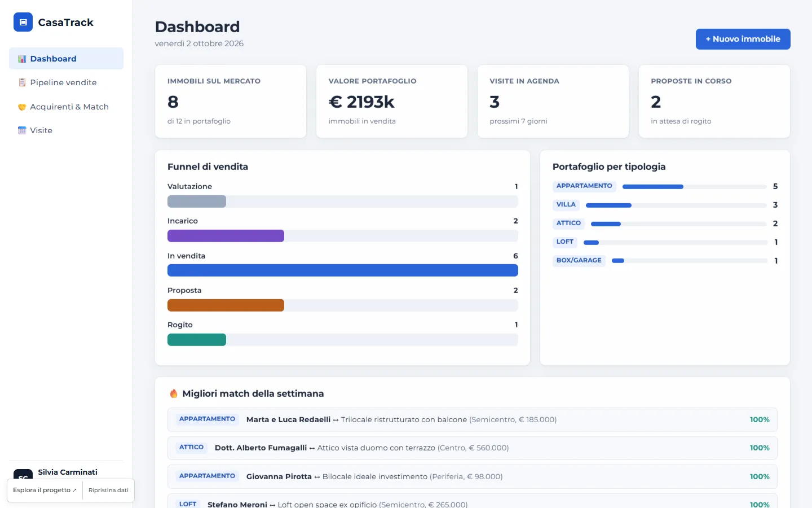Click the Funnel di vendita heading
The image size is (812, 508).
(208, 167)
